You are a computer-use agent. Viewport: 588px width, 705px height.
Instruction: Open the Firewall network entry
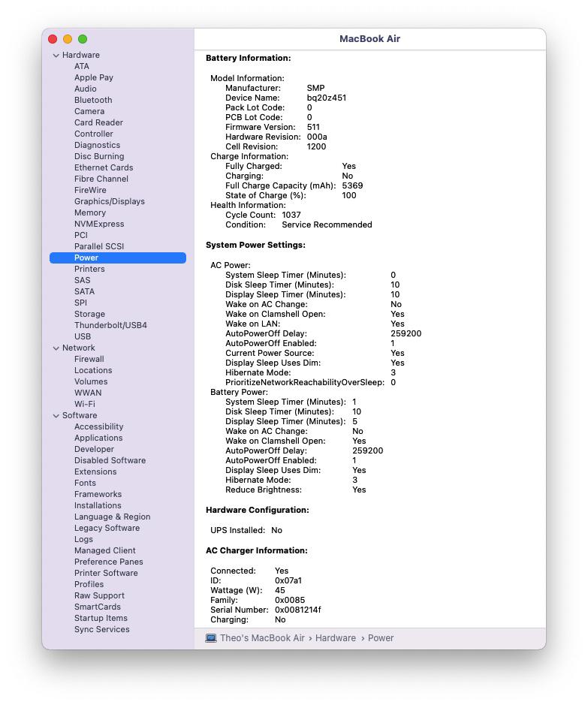89,359
